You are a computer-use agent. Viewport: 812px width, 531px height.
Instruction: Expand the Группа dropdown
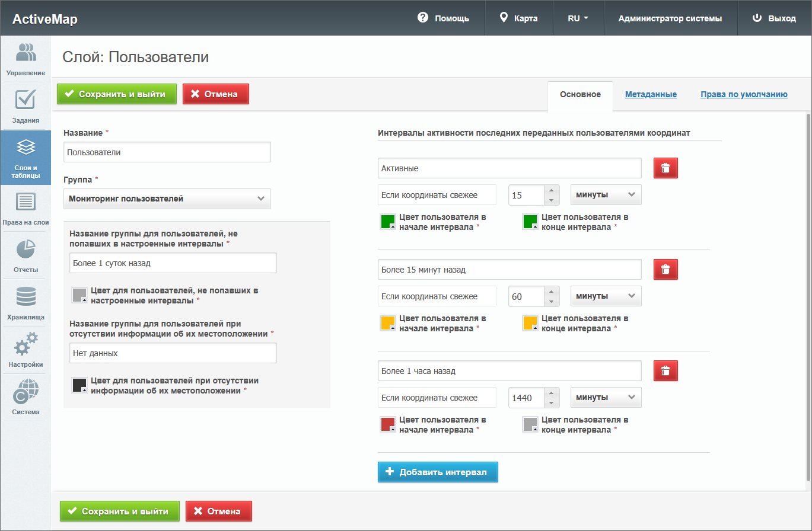click(167, 199)
